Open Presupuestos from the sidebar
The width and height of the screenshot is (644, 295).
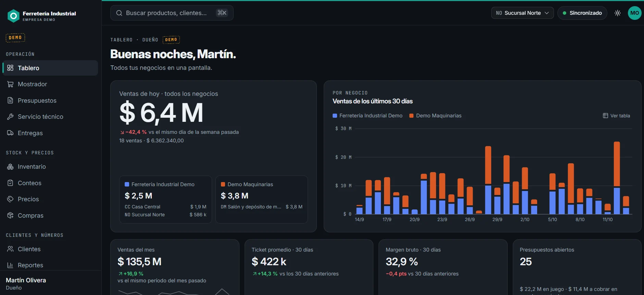[x=50, y=100]
